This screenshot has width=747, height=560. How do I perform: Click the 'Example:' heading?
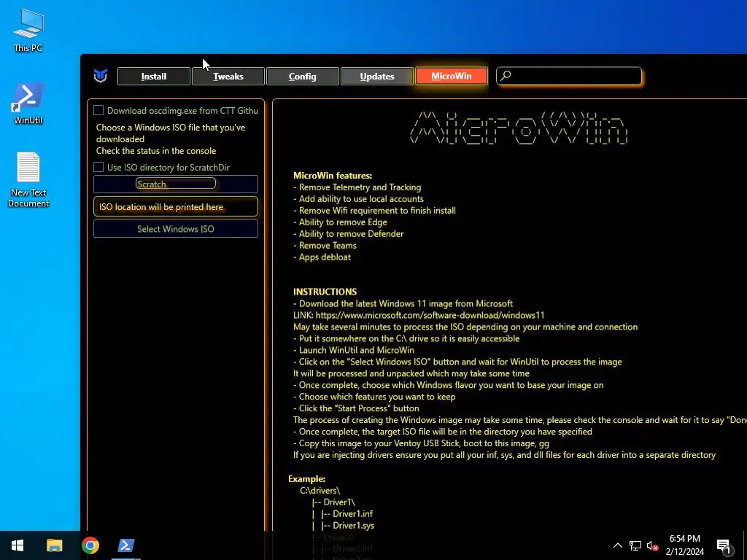[307, 479]
